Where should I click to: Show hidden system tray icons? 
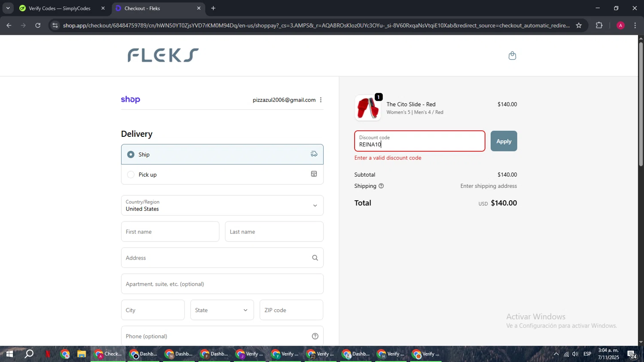556,354
